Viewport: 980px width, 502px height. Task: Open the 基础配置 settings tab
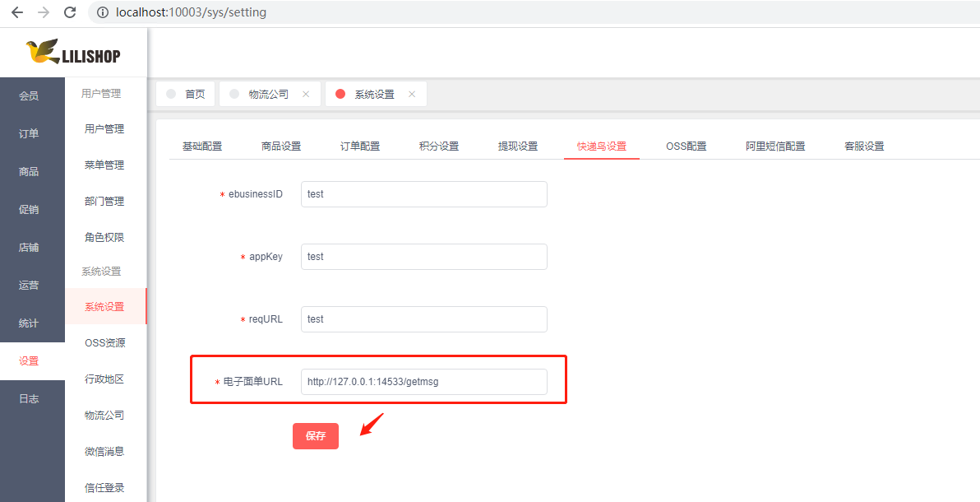click(x=202, y=146)
